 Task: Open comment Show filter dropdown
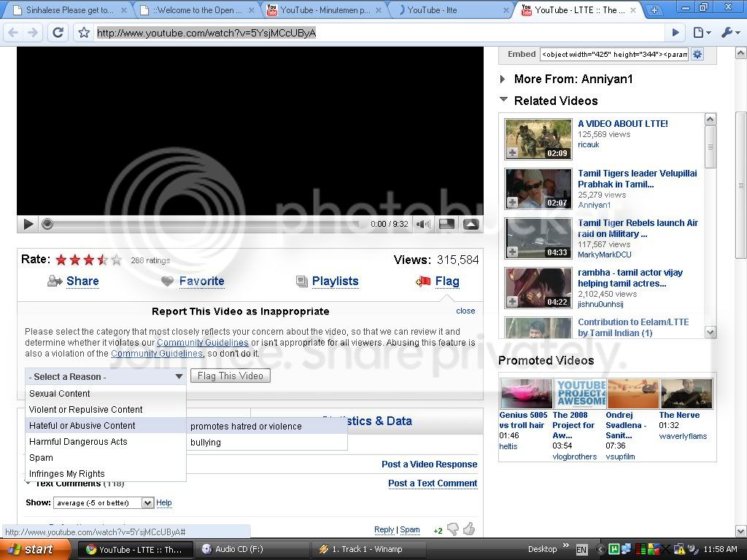(104, 502)
